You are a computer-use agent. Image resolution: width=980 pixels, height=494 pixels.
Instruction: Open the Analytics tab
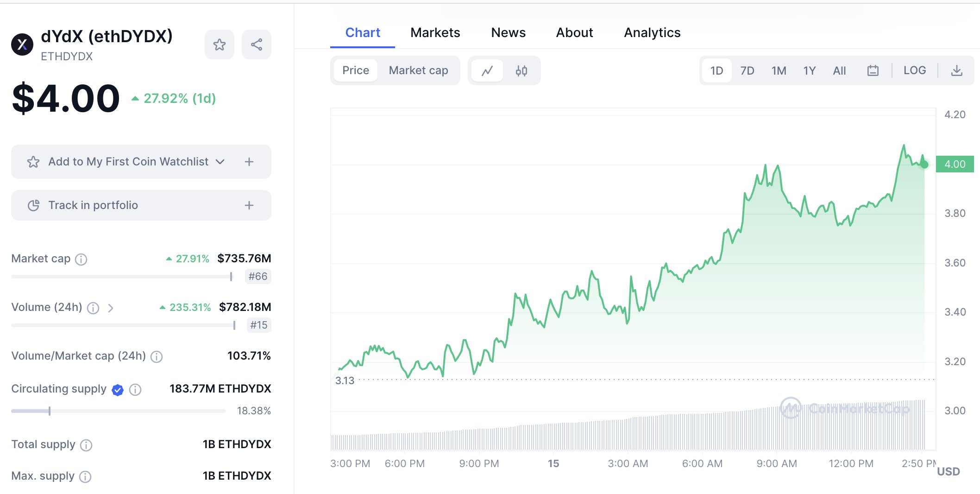[652, 33]
